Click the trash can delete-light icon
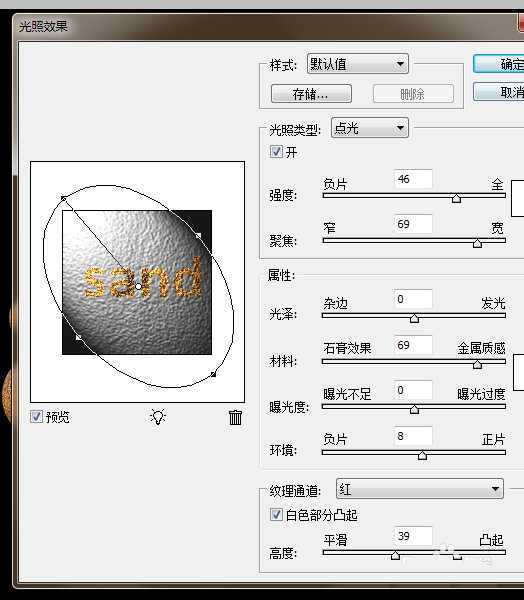Image resolution: width=524 pixels, height=600 pixels. coord(235,417)
